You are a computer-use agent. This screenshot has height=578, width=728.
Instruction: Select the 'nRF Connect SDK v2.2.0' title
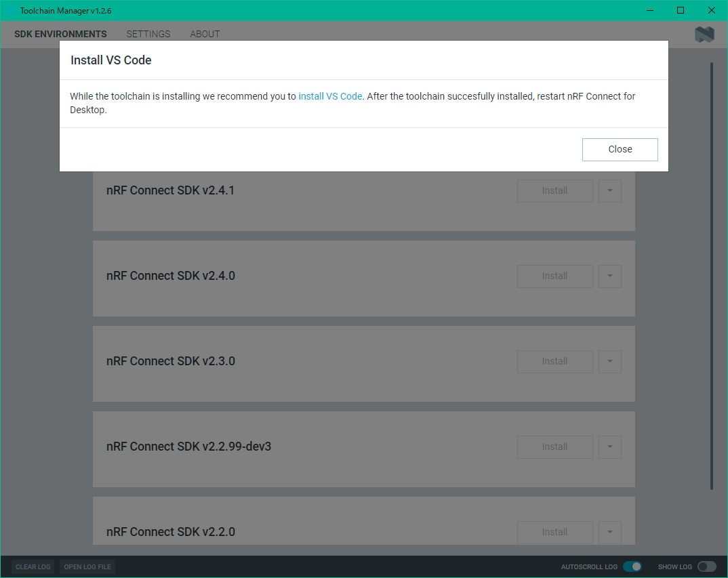(170, 531)
